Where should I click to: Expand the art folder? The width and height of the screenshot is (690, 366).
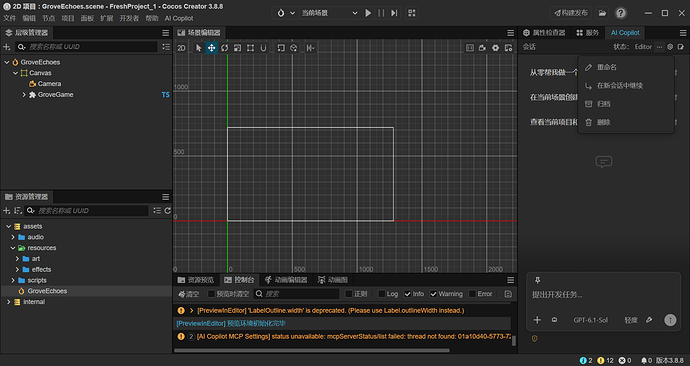click(x=17, y=259)
